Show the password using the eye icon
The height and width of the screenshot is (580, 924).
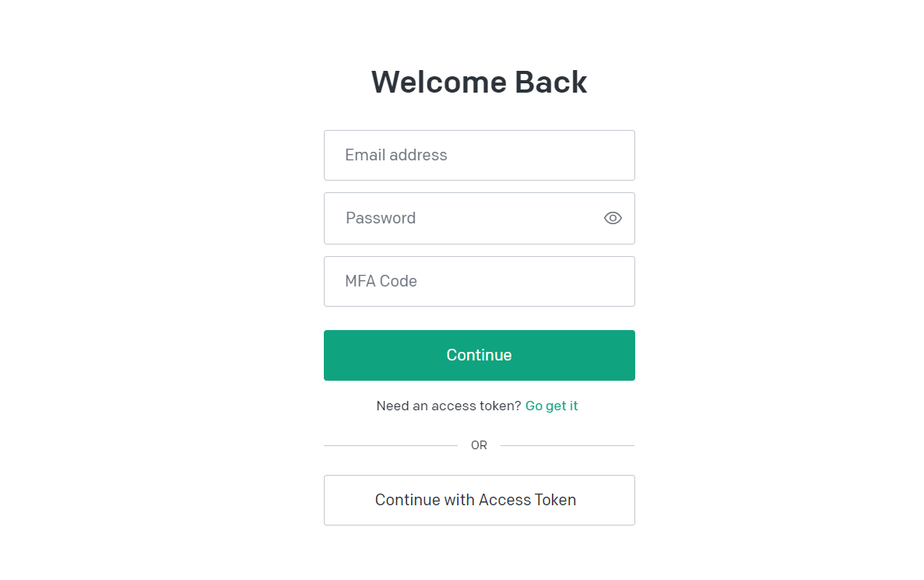tap(613, 218)
